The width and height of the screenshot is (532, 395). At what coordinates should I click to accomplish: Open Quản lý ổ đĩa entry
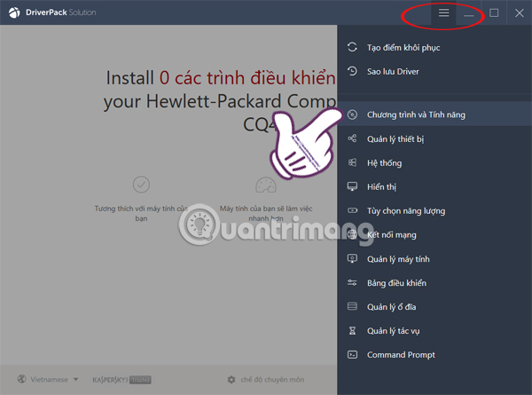pyautogui.click(x=434, y=307)
